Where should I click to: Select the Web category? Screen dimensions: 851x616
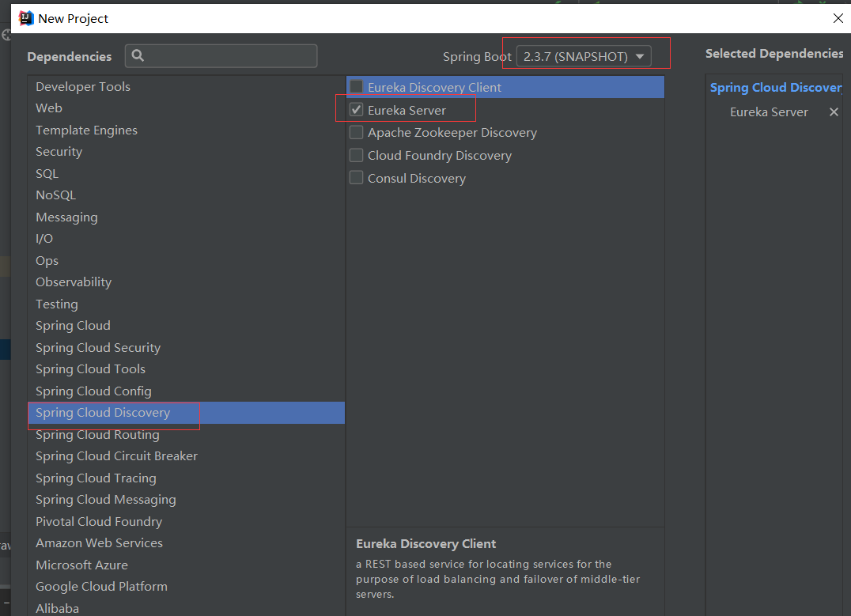click(x=186, y=108)
